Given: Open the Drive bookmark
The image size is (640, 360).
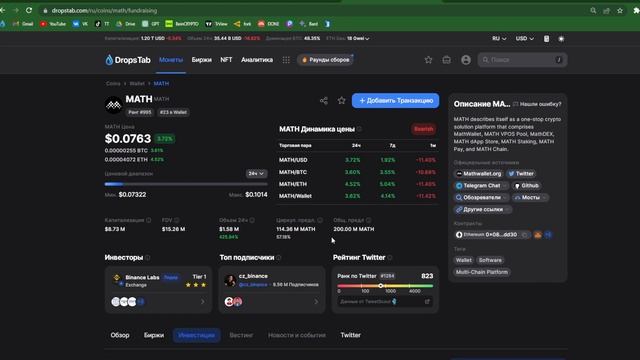Looking at the screenshot, I should point(126,24).
